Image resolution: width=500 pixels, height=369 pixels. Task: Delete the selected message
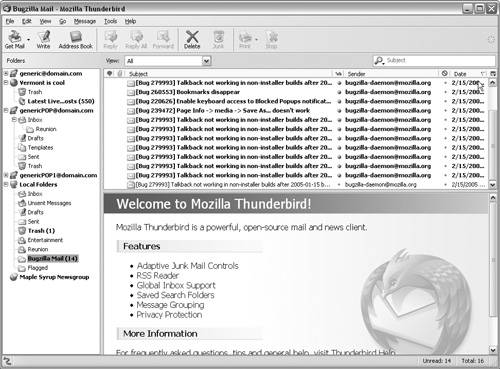pyautogui.click(x=192, y=39)
